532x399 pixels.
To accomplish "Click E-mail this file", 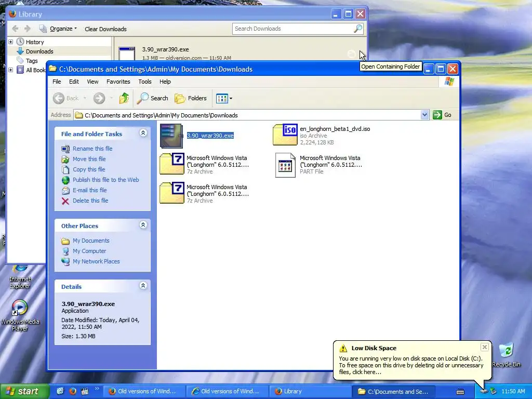I will (89, 190).
